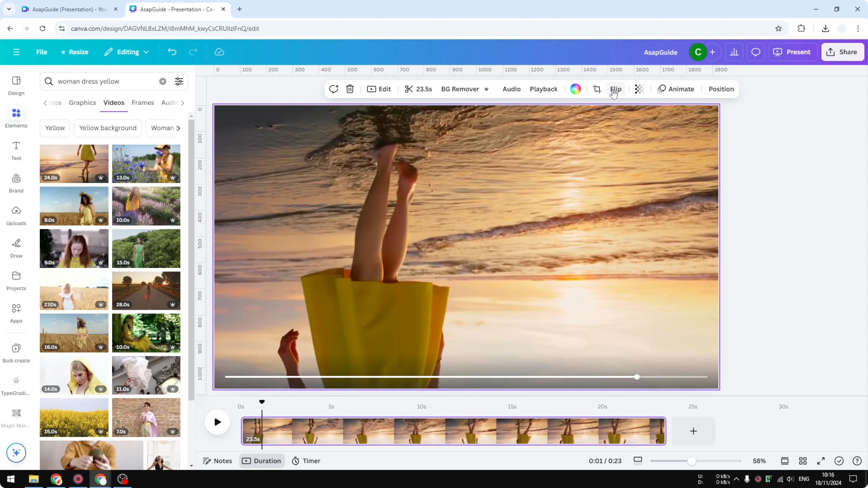Screen dimensions: 868x488
Task: Open the transparency settings
Action: (639, 89)
